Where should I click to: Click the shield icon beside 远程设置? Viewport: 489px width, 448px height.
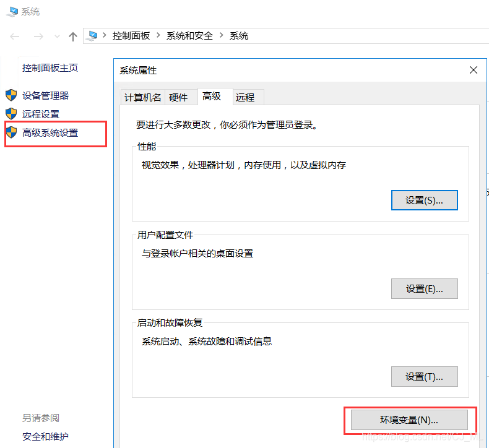(x=11, y=114)
